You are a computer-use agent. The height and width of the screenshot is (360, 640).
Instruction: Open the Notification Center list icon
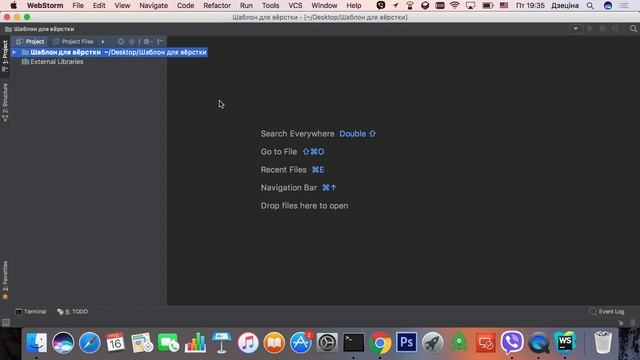624,6
